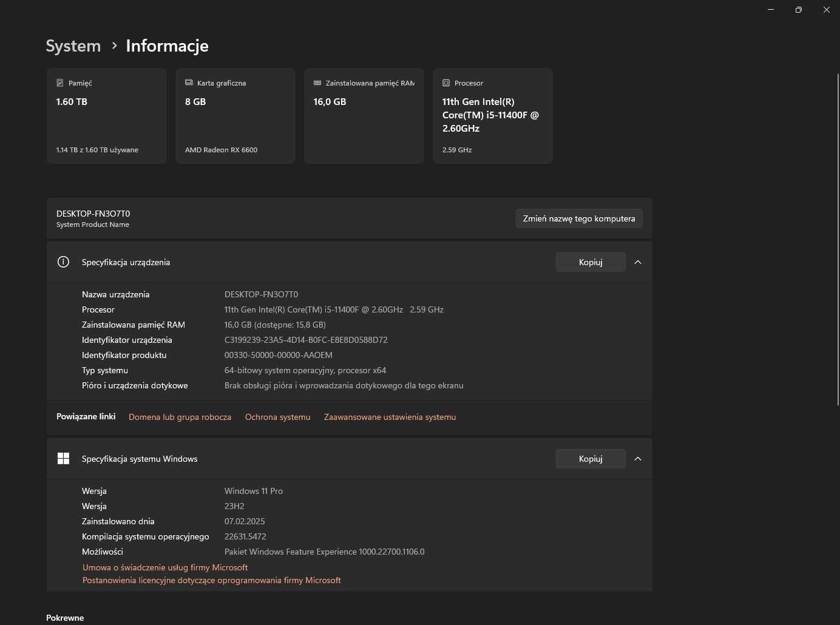Image resolution: width=840 pixels, height=625 pixels.
Task: Open the Procesor i5-11400F card
Action: click(x=493, y=116)
